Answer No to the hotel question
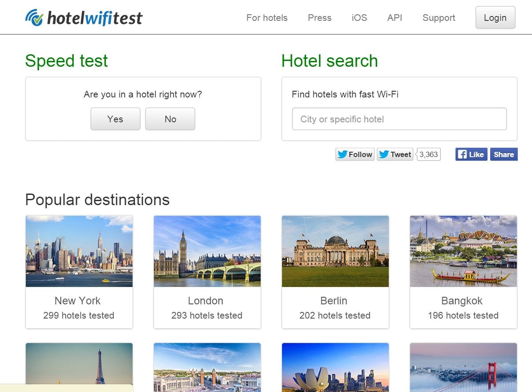 170,119
